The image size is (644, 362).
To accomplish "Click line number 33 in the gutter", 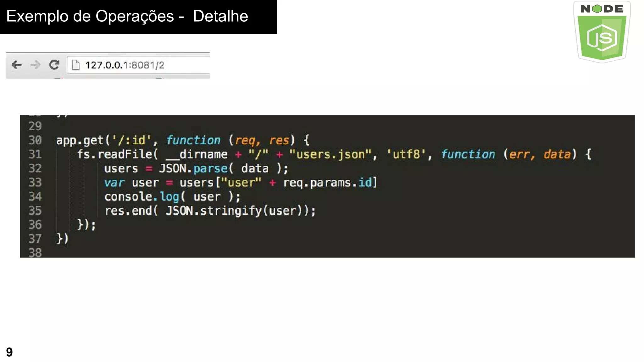I will pos(35,183).
